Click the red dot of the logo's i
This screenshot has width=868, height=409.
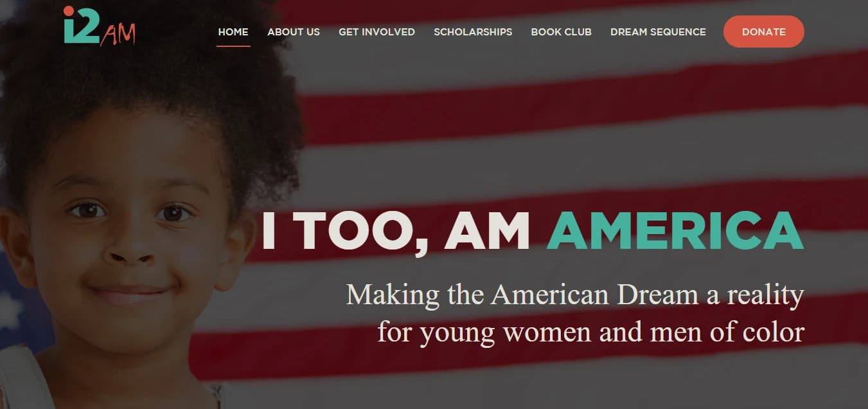pos(68,10)
